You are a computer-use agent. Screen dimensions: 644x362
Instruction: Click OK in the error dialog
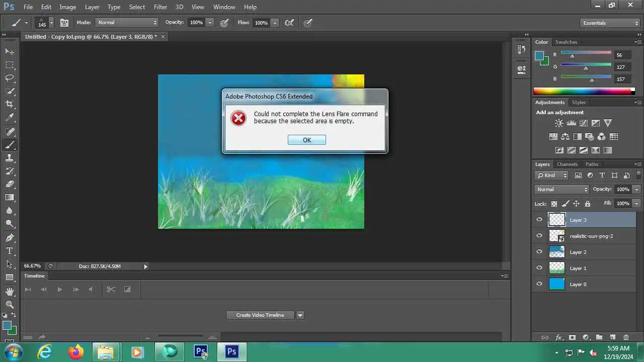click(x=307, y=140)
